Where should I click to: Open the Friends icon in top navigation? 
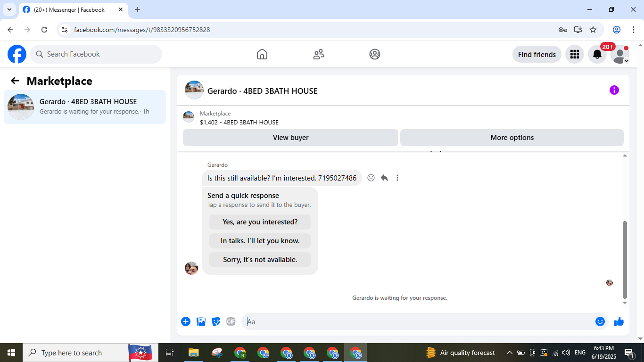pyautogui.click(x=319, y=54)
